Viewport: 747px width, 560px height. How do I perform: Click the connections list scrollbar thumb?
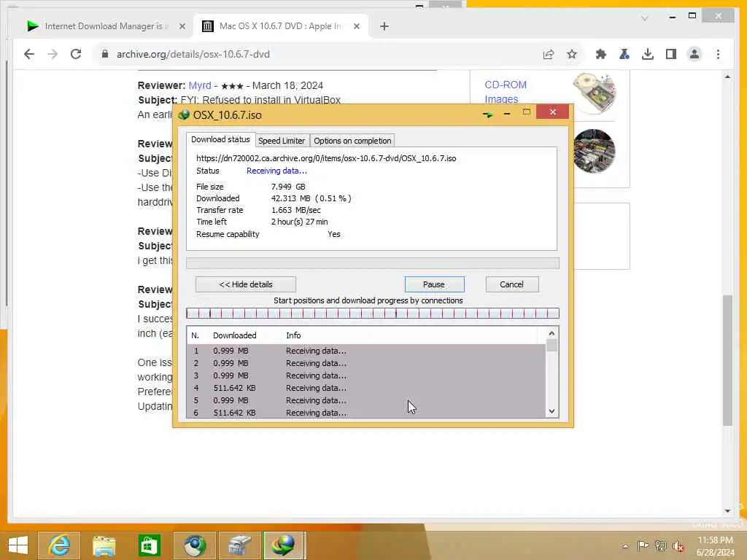coord(551,345)
